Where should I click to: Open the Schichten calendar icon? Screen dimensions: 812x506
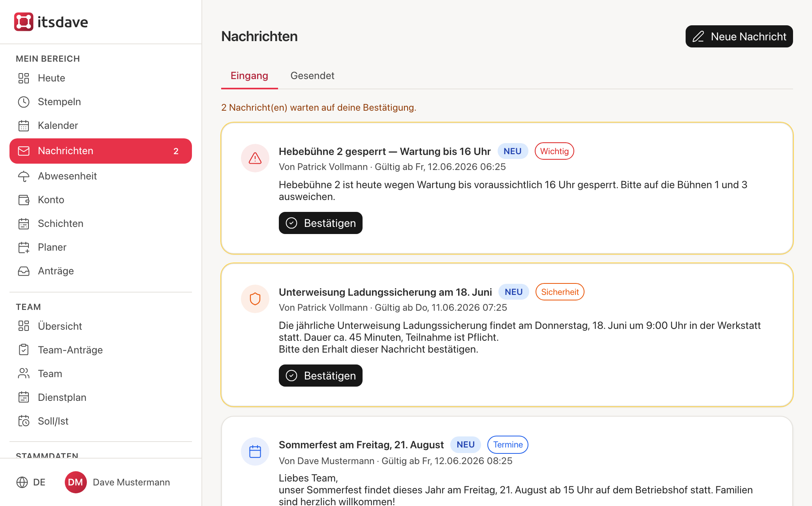[x=24, y=224]
